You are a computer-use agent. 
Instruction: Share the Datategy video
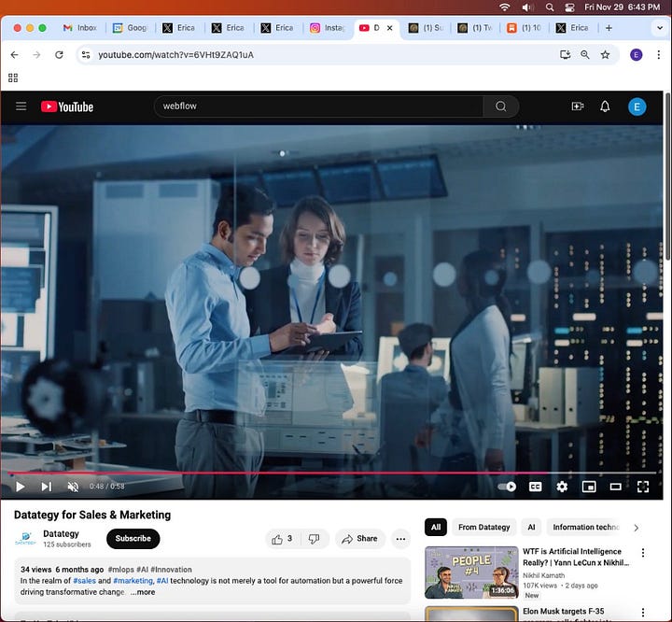[360, 539]
